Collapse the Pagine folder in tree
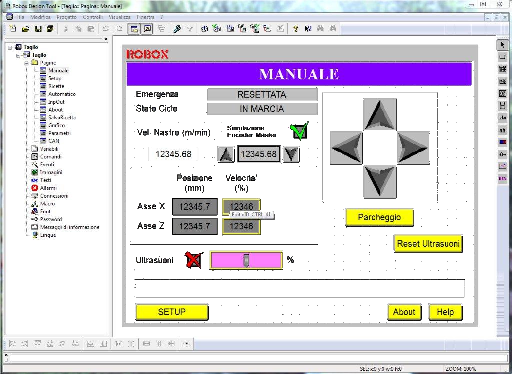This screenshot has width=512, height=374. (x=27, y=63)
